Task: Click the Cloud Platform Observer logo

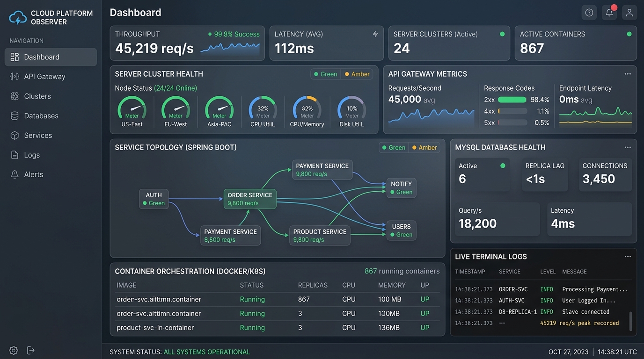Action: point(18,18)
